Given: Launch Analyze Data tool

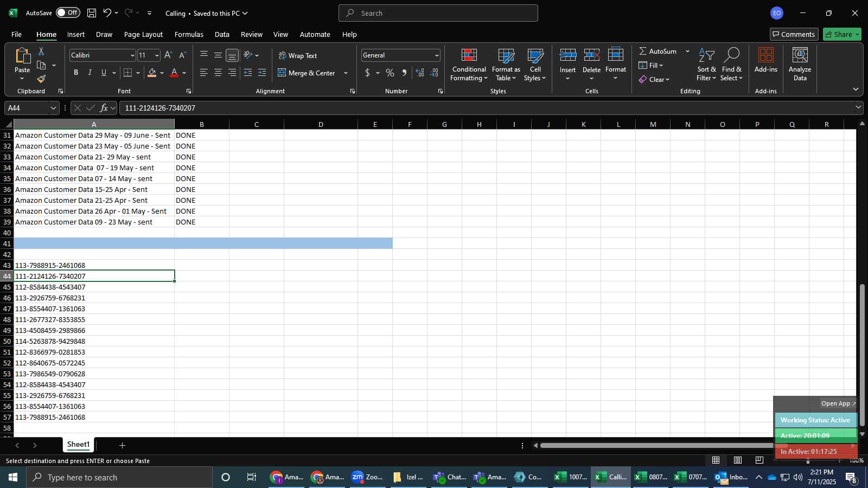Looking at the screenshot, I should 800,65.
